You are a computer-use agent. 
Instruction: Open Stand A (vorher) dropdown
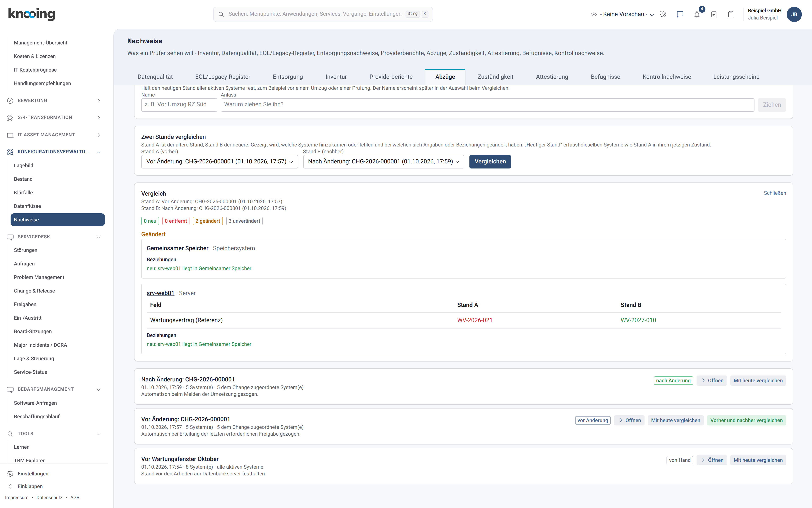pyautogui.click(x=219, y=162)
